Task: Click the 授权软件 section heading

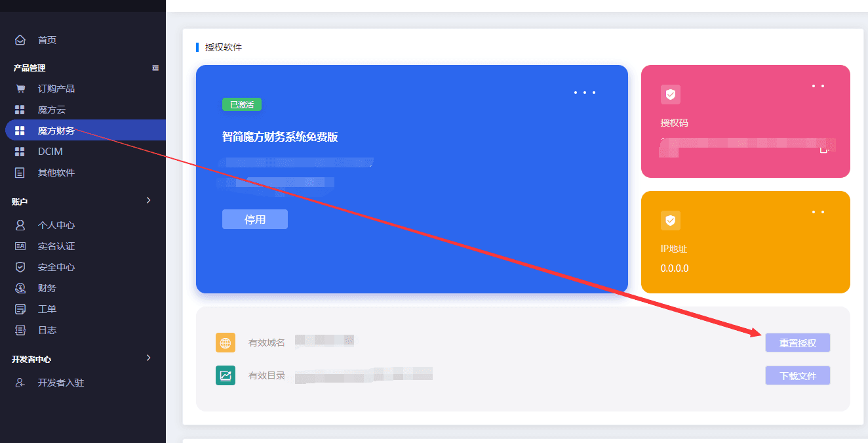Action: click(224, 47)
